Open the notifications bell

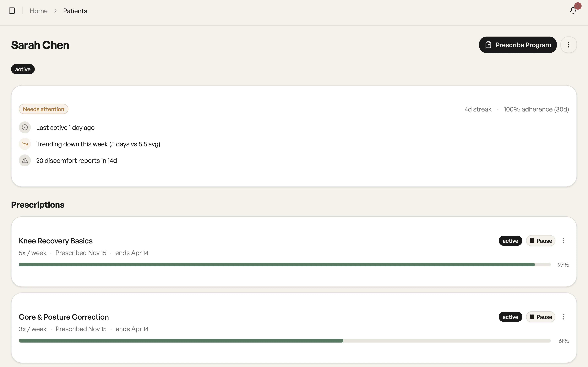[573, 11]
